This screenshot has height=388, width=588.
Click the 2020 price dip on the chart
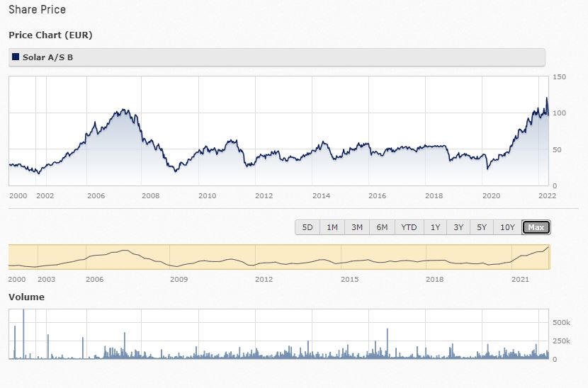click(x=487, y=168)
